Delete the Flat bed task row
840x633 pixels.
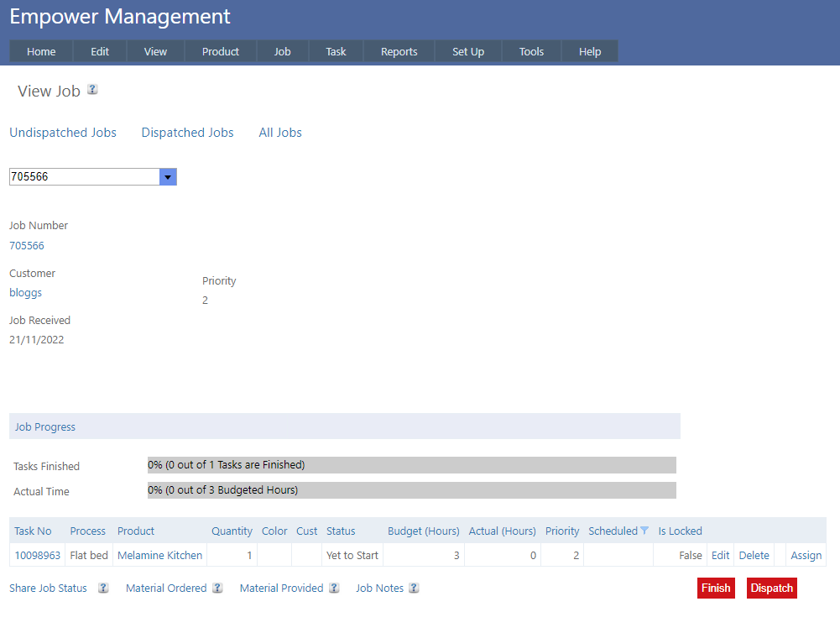754,555
